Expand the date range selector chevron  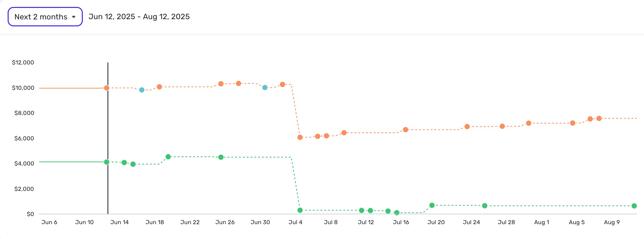[74, 17]
